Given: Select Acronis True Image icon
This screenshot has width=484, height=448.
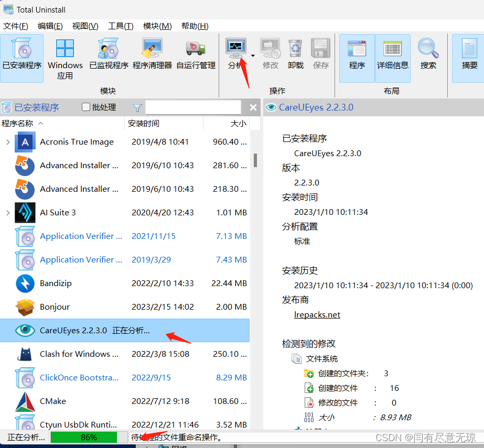Looking at the screenshot, I should click(x=25, y=142).
